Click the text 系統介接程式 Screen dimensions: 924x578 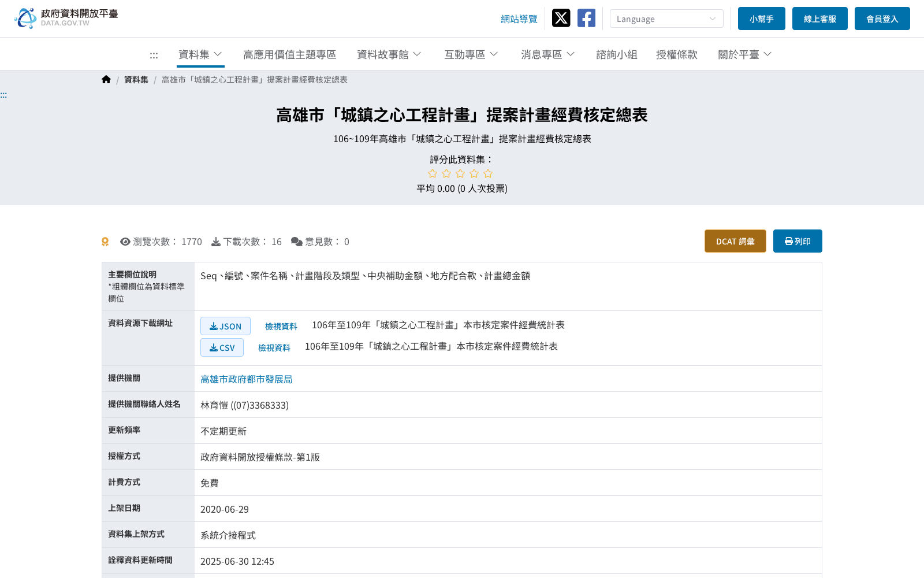tap(228, 535)
